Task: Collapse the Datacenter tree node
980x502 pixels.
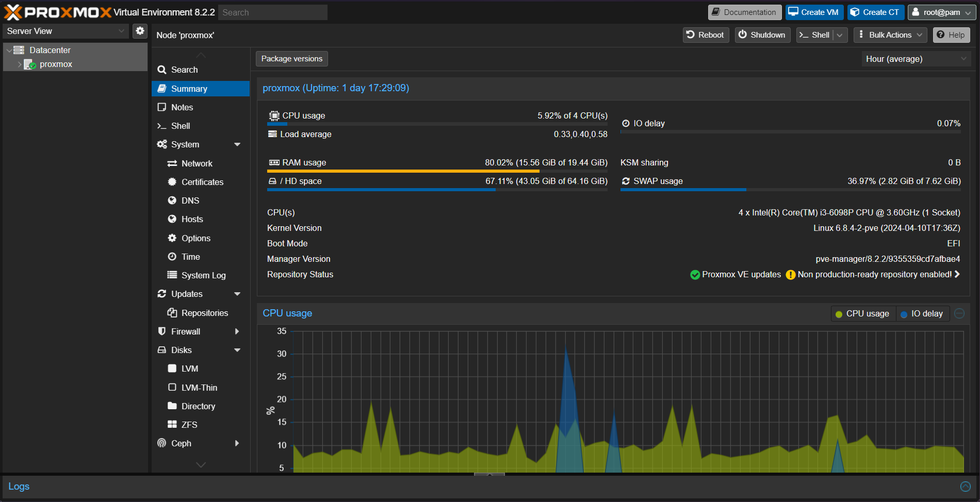Action: (x=9, y=51)
